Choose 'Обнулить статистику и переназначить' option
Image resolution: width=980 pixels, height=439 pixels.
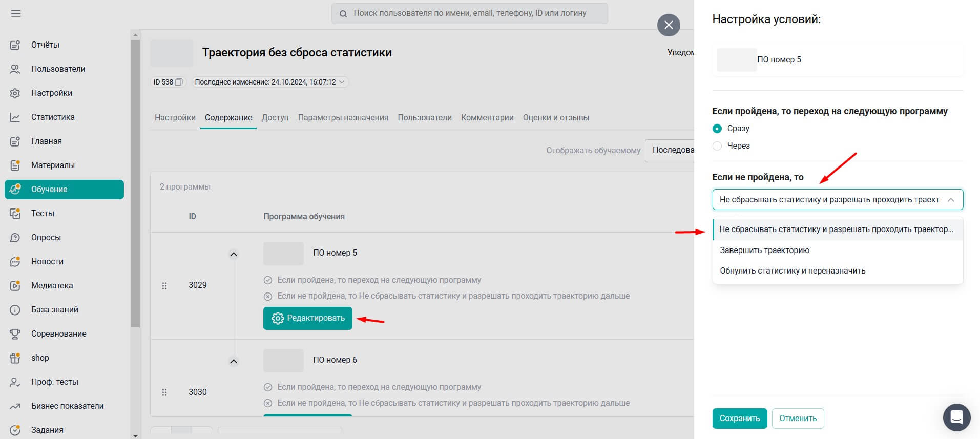[792, 271]
